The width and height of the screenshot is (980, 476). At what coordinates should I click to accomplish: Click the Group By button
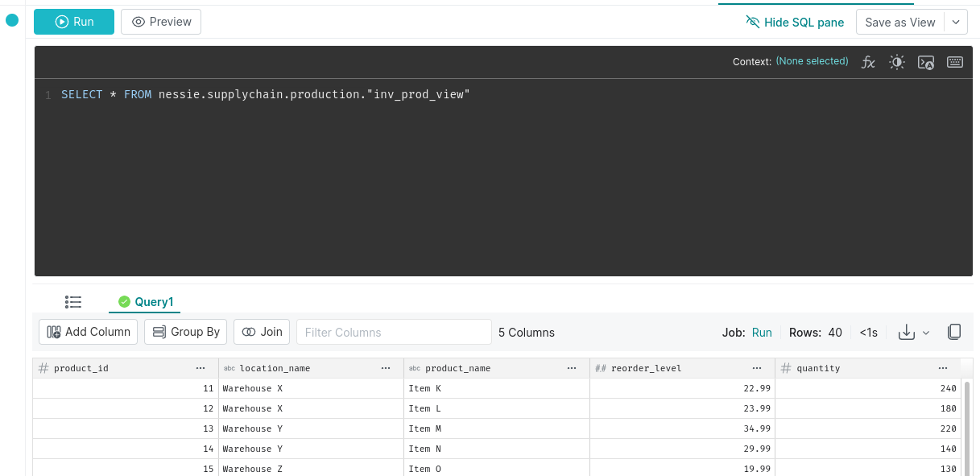pos(186,332)
